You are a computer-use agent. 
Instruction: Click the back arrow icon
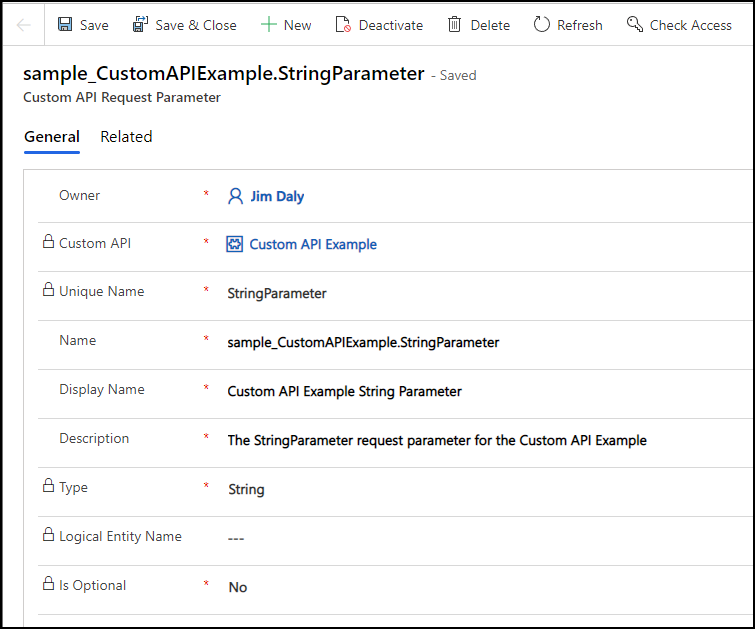point(23,25)
